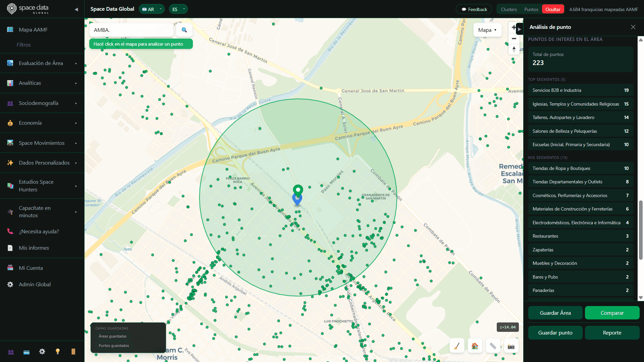This screenshot has height=362, width=644.
Task: Click the analysis panel vertical scrollbar
Action: point(641,230)
